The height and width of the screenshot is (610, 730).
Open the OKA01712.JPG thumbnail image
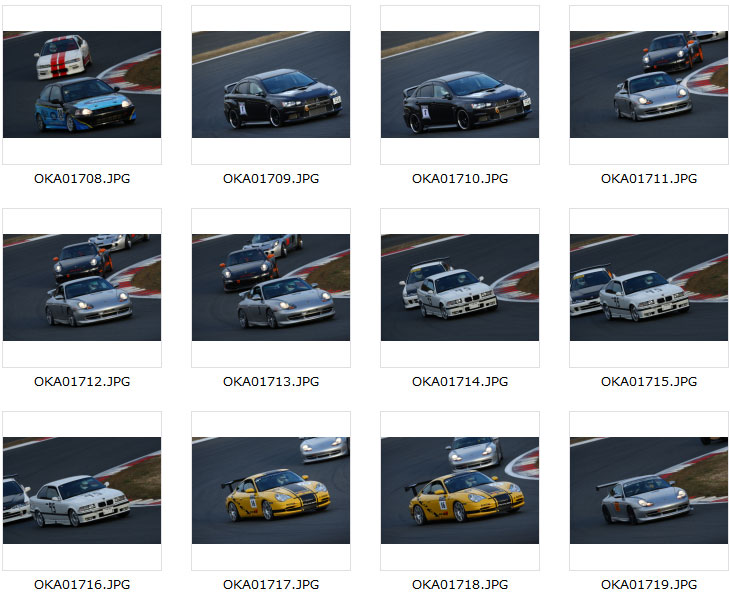point(82,287)
